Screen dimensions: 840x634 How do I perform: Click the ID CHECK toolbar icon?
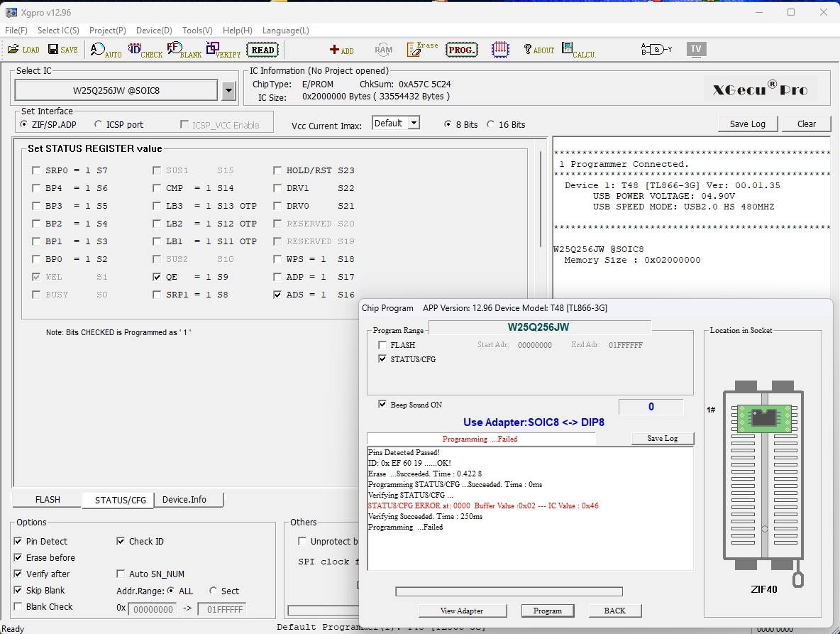[145, 50]
